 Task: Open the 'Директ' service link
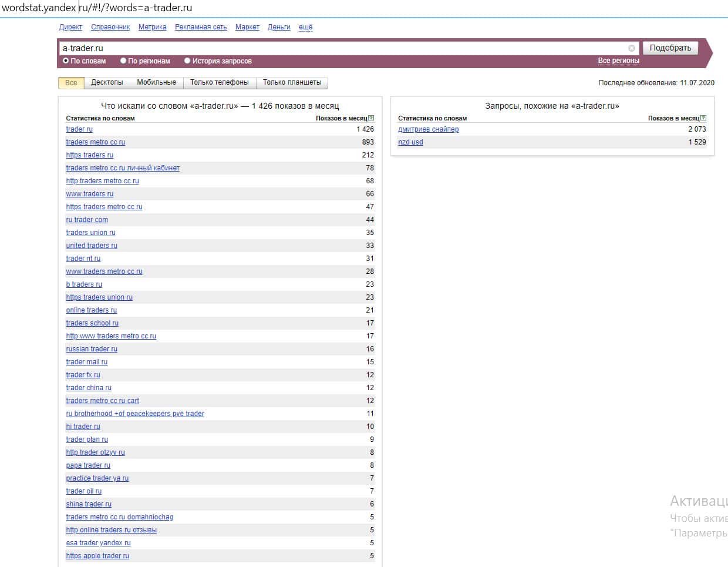pos(70,27)
